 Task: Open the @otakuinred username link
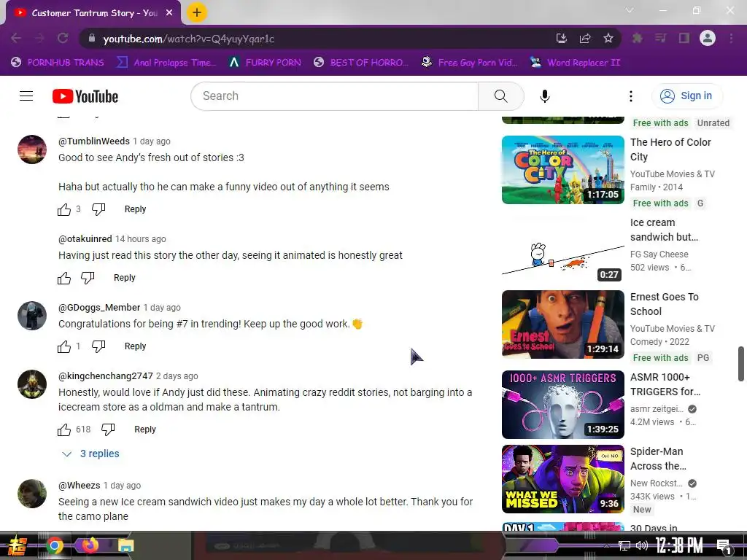click(x=85, y=238)
